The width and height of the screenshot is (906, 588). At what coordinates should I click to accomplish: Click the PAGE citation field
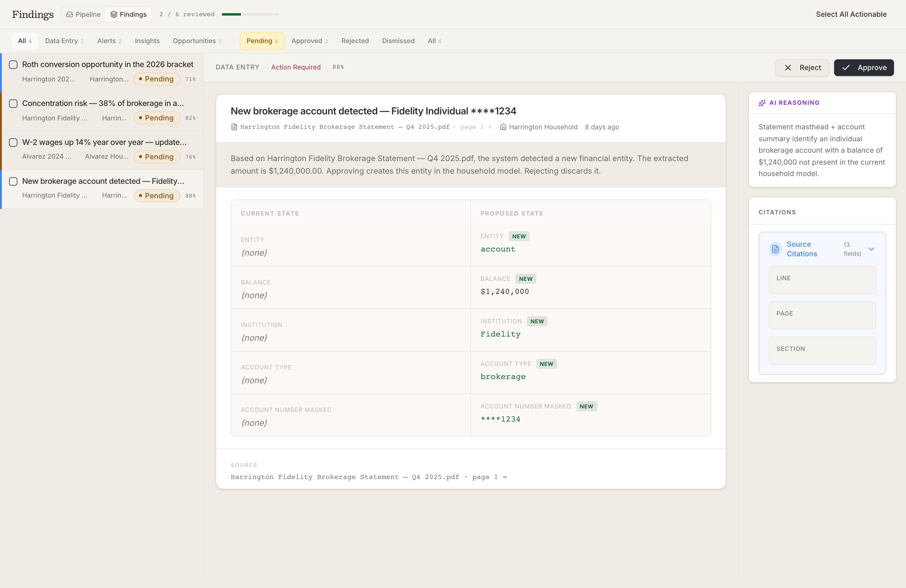tap(822, 315)
